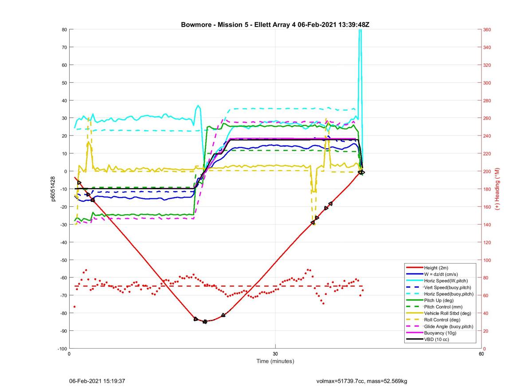532x392 pixels.
Task: Select the 'Pitch Control (mm)' legend entry
Action: [443, 307]
